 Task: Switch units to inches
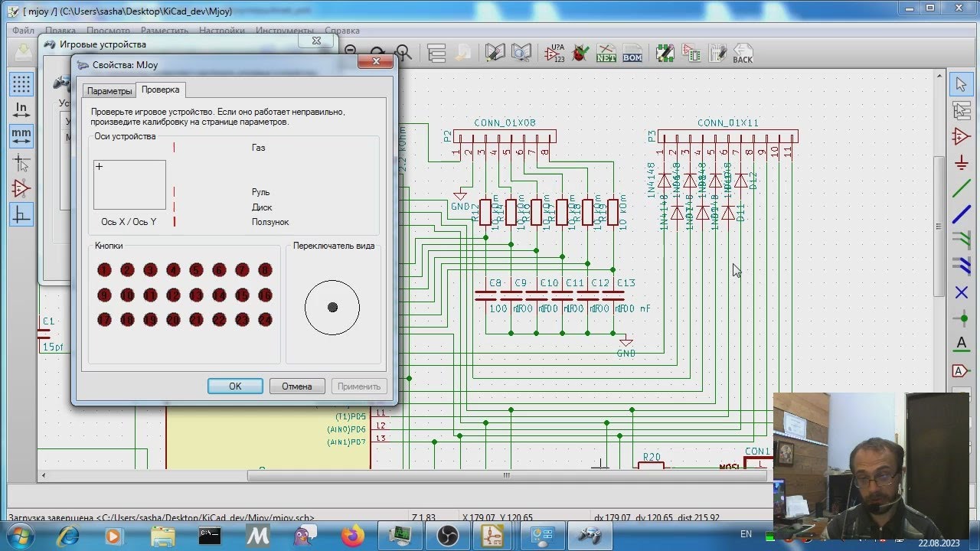(21, 110)
